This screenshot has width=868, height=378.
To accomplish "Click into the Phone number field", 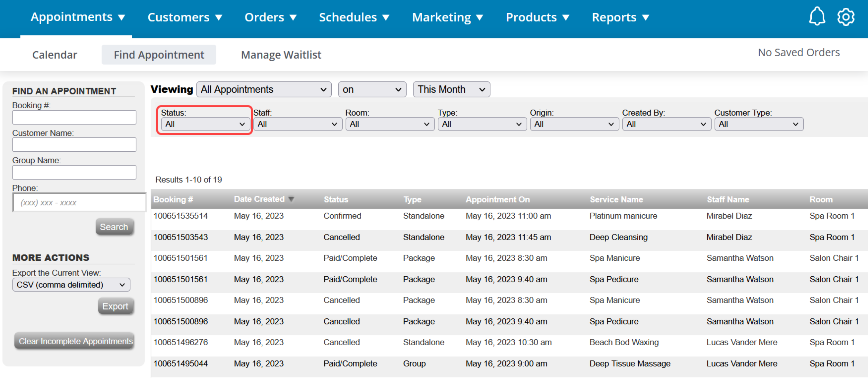I will point(79,203).
